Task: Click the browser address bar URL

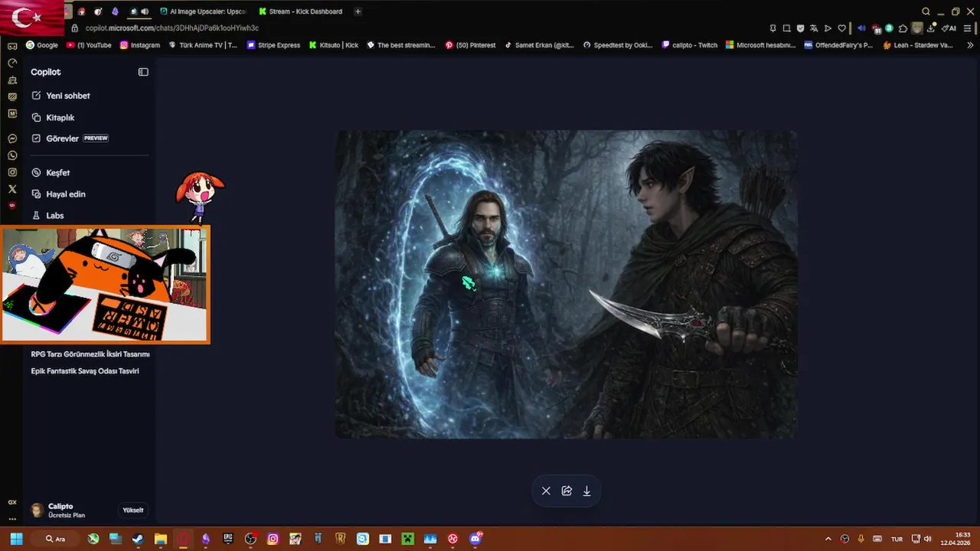Action: click(172, 28)
